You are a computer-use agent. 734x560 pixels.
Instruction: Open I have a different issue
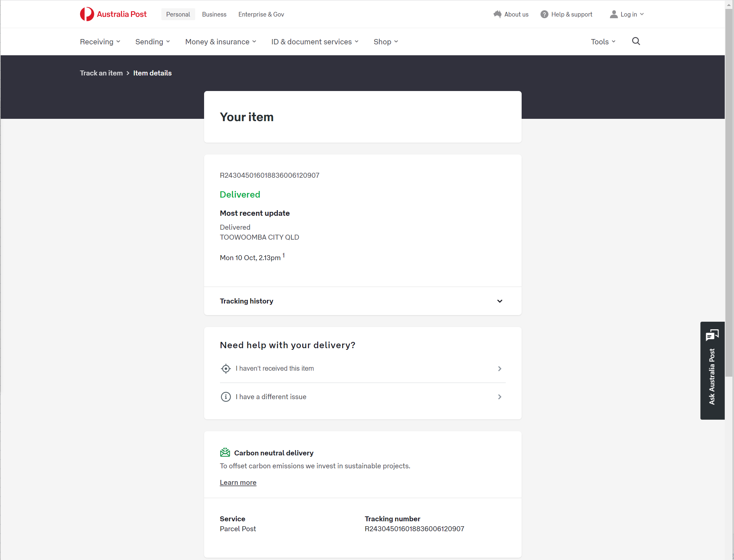point(363,397)
